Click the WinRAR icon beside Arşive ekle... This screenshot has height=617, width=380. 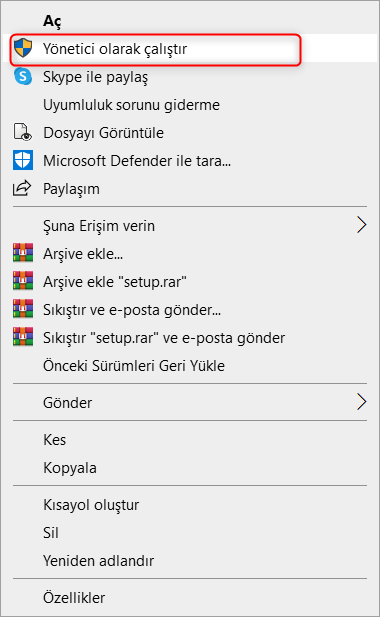[x=23, y=253]
